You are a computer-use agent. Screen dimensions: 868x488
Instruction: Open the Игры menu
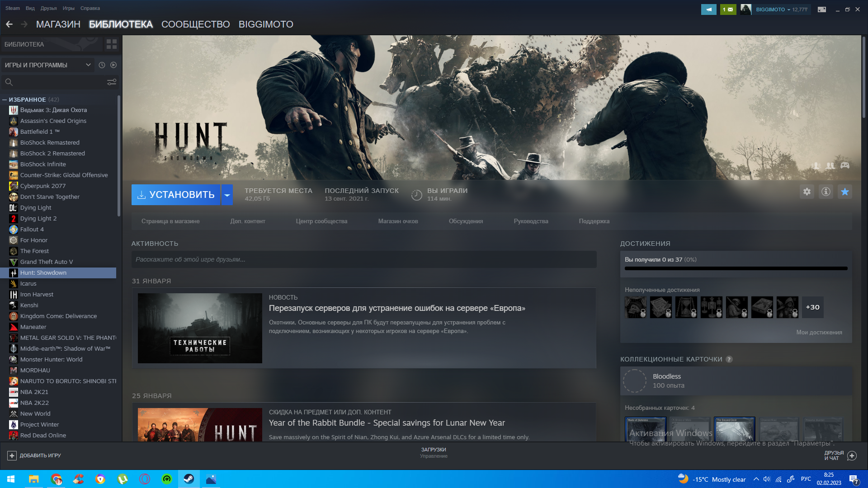tap(69, 8)
